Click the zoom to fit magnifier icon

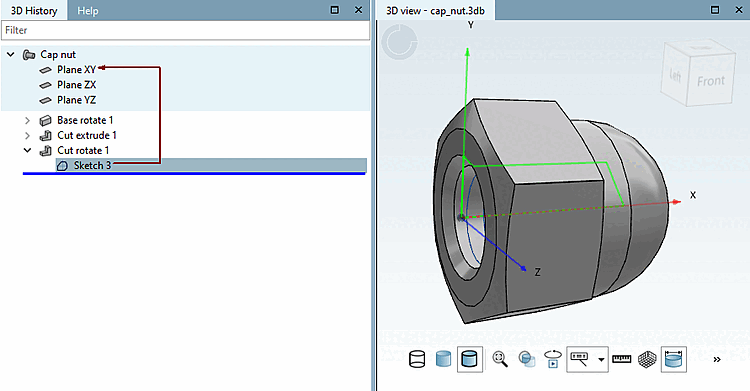coord(500,359)
